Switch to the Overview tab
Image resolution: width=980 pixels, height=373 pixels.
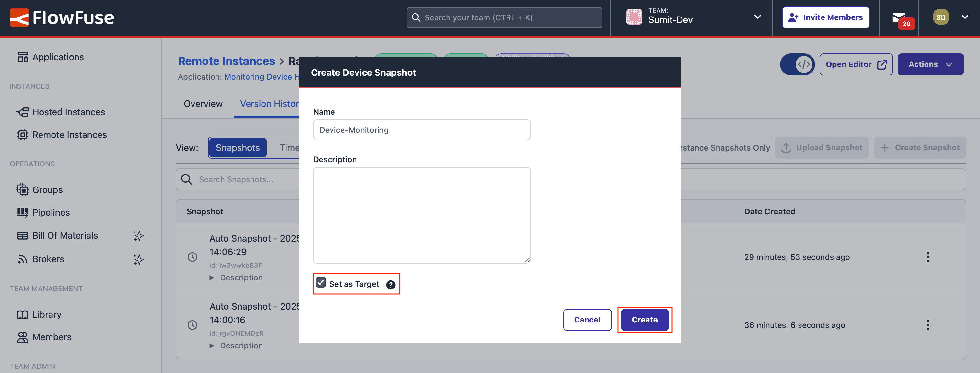click(x=203, y=103)
